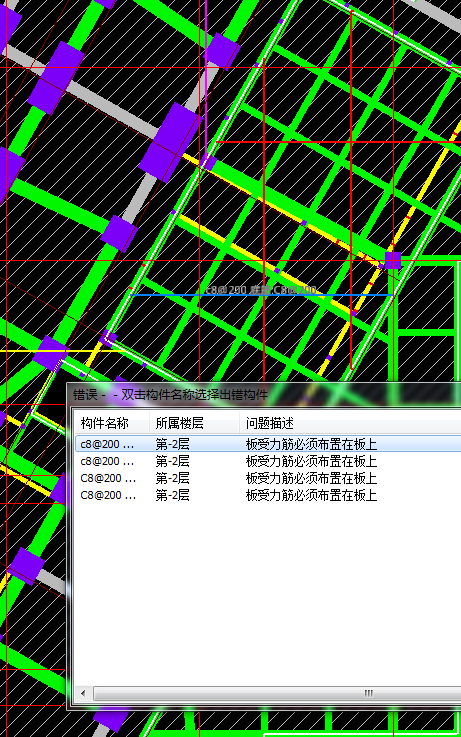Sort by the 构件名称 column header
This screenshot has width=461, height=737.
click(x=104, y=423)
